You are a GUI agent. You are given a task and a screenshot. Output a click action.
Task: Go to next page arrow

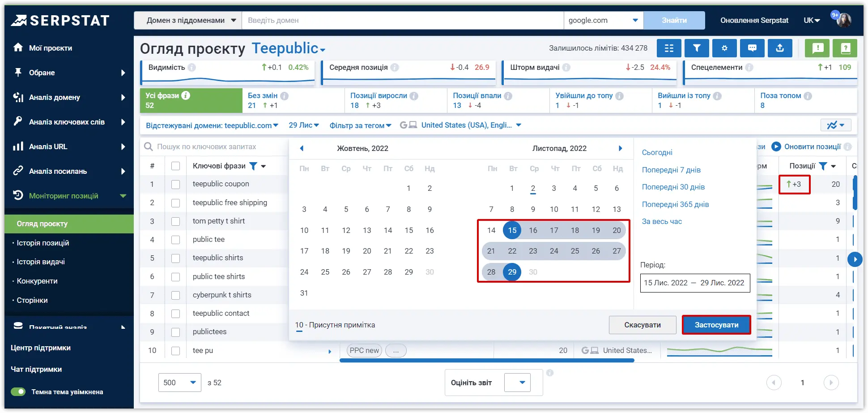(x=831, y=383)
